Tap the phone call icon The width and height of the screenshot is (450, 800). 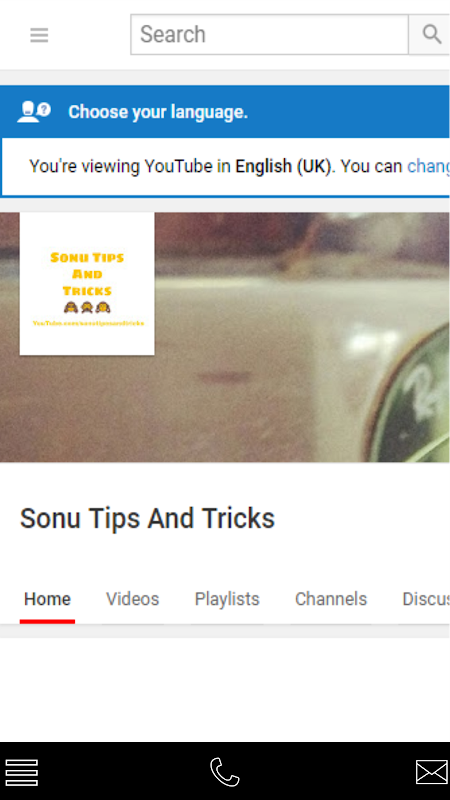pyautogui.click(x=224, y=772)
